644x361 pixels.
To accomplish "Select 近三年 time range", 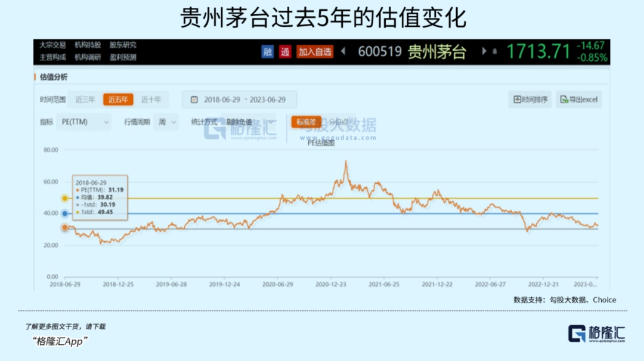I will coord(85,100).
